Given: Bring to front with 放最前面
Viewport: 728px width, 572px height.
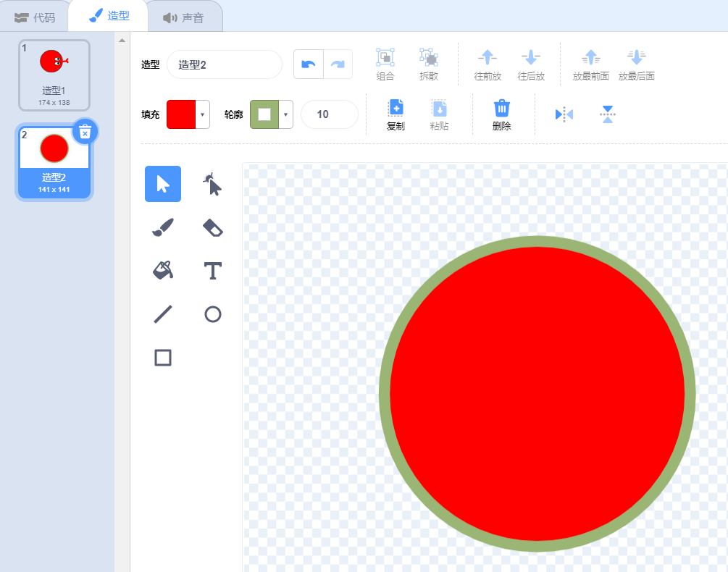Looking at the screenshot, I should tap(590, 64).
